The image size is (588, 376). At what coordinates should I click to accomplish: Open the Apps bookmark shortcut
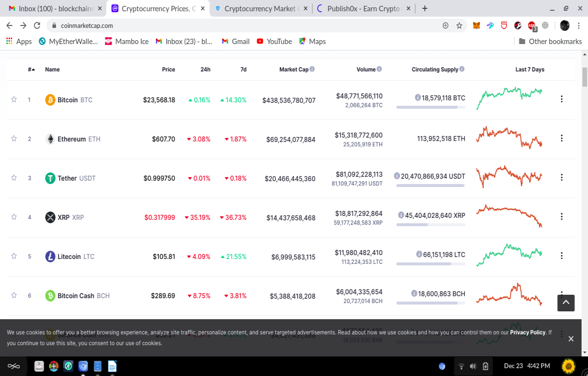pos(19,42)
